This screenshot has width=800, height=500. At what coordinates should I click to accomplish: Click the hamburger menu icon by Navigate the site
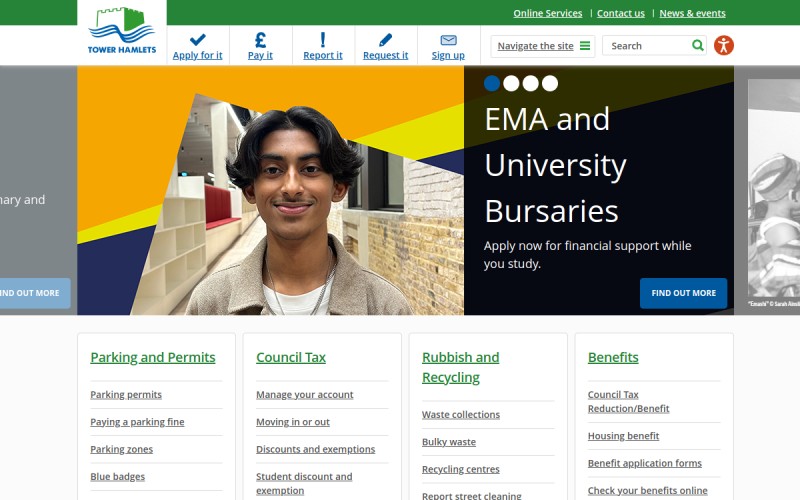585,46
